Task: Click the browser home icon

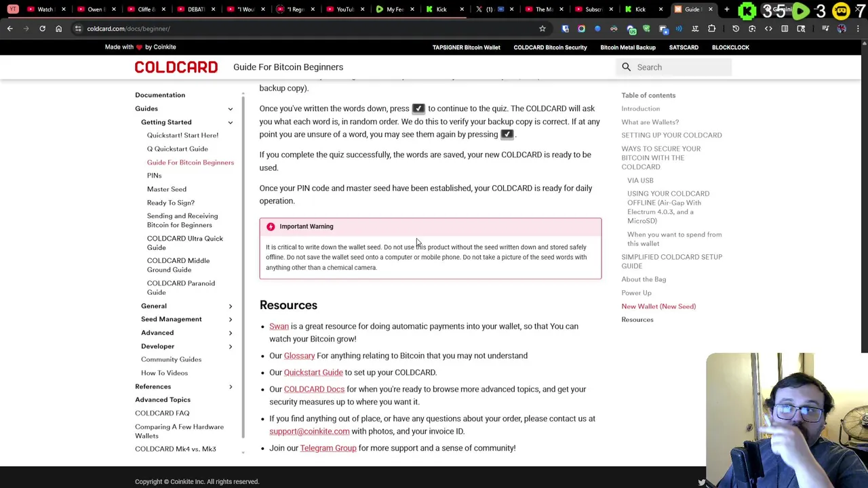Action: (x=58, y=28)
